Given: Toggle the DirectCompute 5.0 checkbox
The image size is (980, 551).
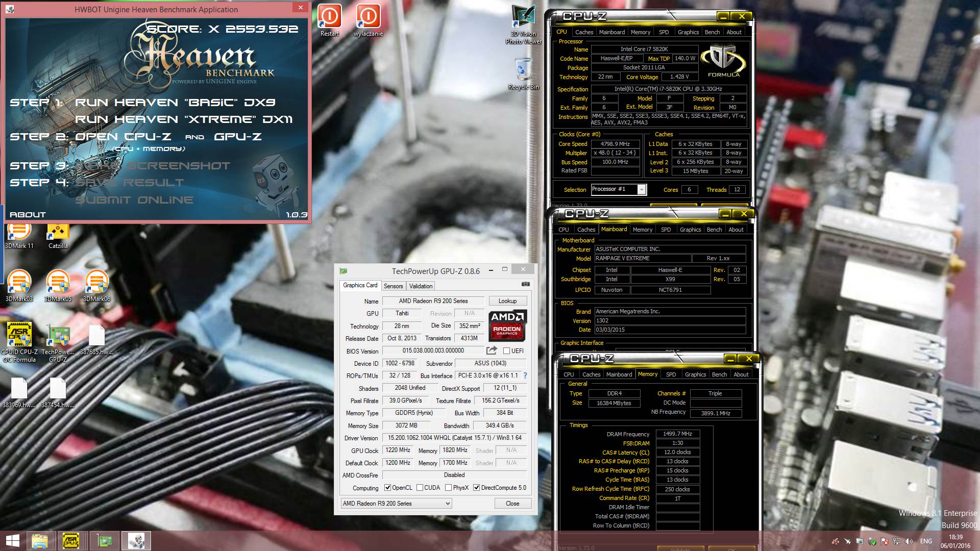Looking at the screenshot, I should [476, 488].
